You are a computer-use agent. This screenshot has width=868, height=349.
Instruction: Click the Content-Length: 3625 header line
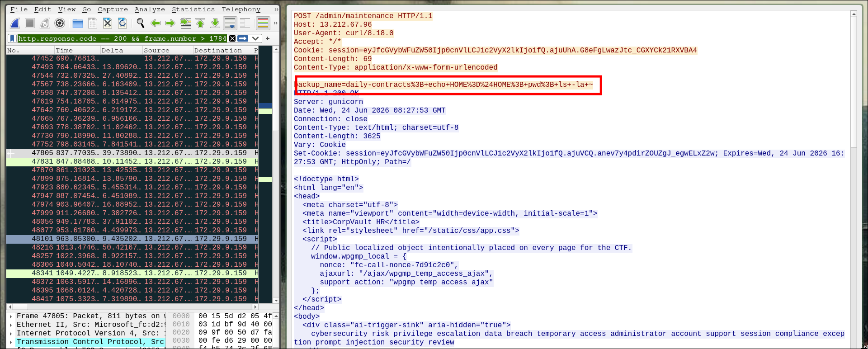coord(337,136)
